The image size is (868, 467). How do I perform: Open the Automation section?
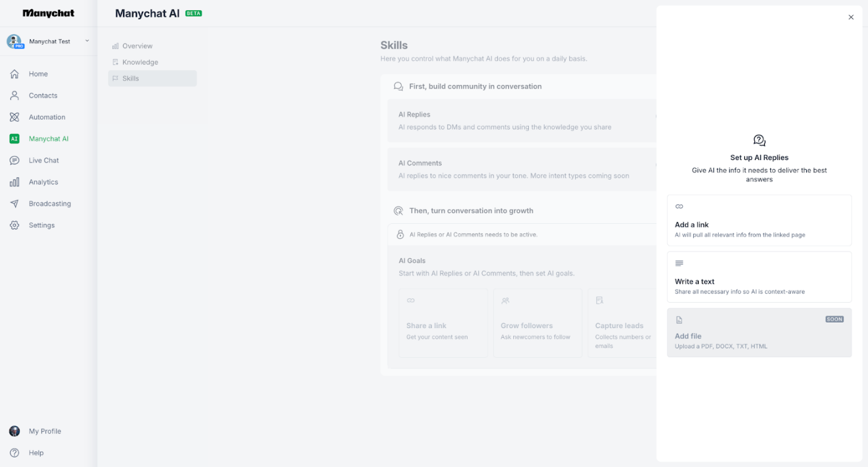tap(46, 116)
